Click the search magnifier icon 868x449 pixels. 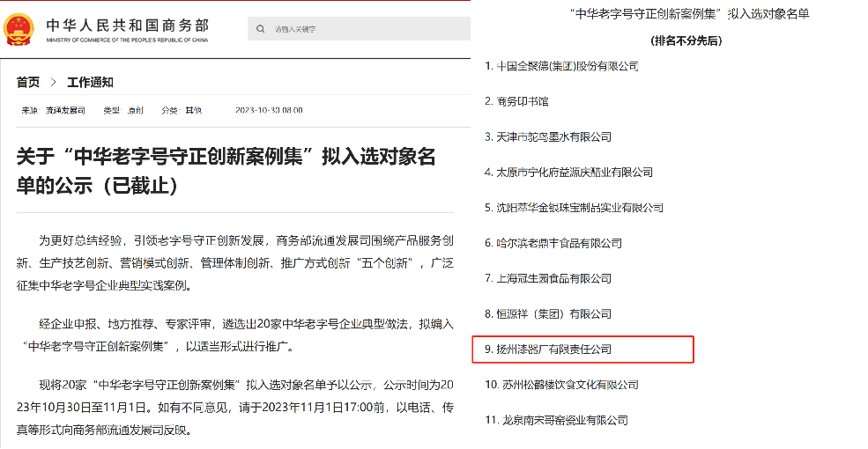pyautogui.click(x=260, y=29)
